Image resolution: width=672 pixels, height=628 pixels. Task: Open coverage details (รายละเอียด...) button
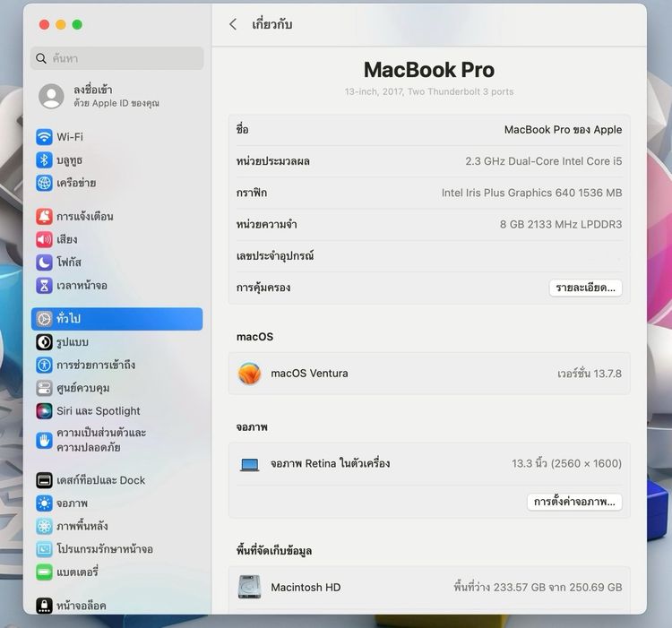[x=585, y=288]
